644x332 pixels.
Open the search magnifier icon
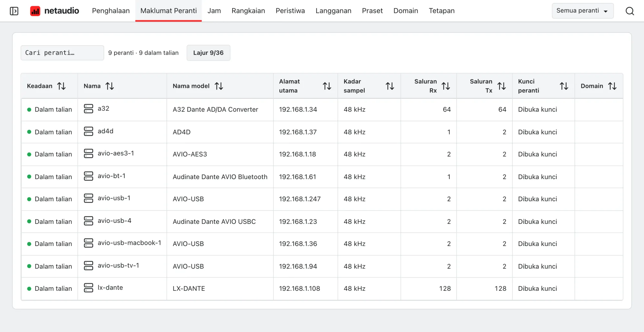point(630,11)
